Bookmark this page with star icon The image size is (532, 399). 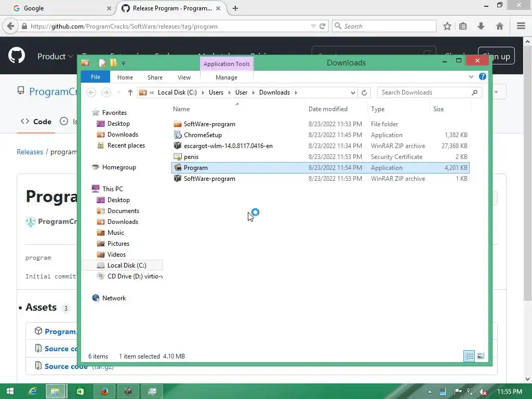[447, 26]
